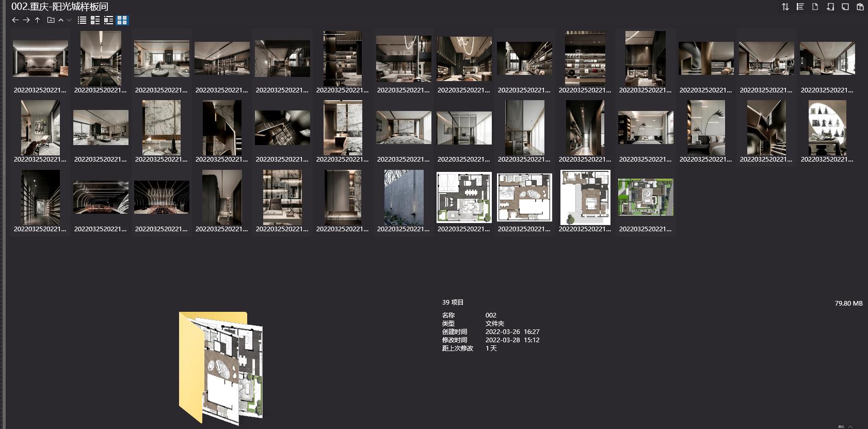Click the sticky note icon at top right

pyautogui.click(x=845, y=7)
